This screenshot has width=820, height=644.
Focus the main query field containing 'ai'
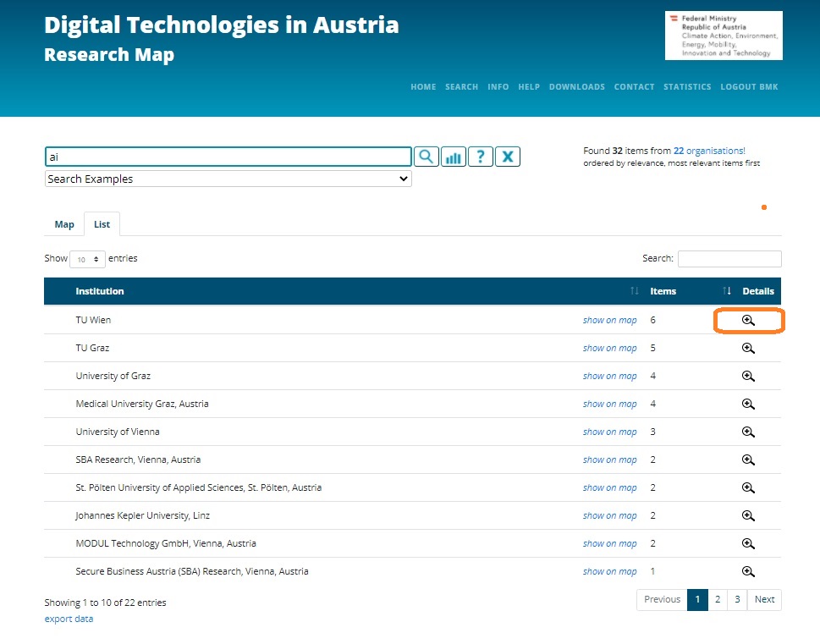(x=228, y=157)
